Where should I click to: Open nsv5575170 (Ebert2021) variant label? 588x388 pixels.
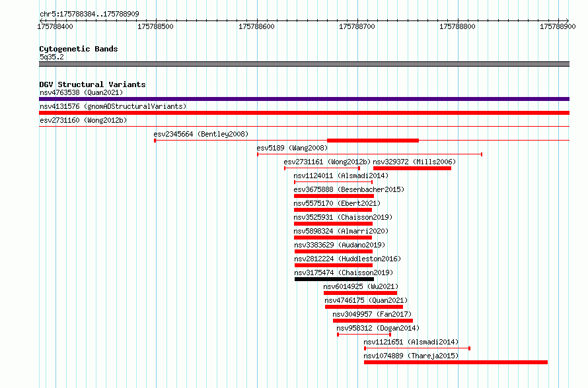coord(337,203)
